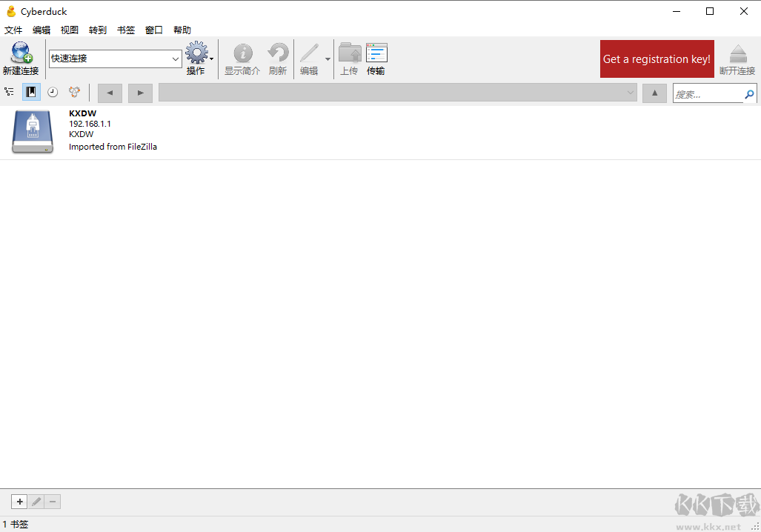Open the Bookmark (书签) menu
Viewport: 761px width, 532px height.
(126, 30)
